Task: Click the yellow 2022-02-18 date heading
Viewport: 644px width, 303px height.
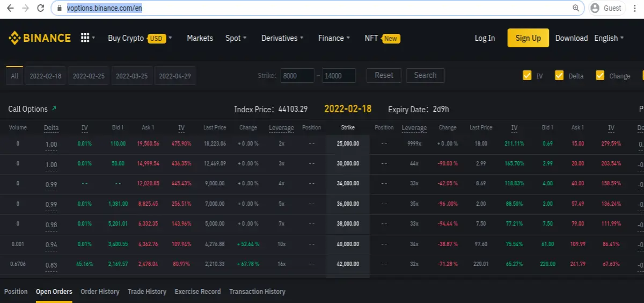Action: [348, 109]
